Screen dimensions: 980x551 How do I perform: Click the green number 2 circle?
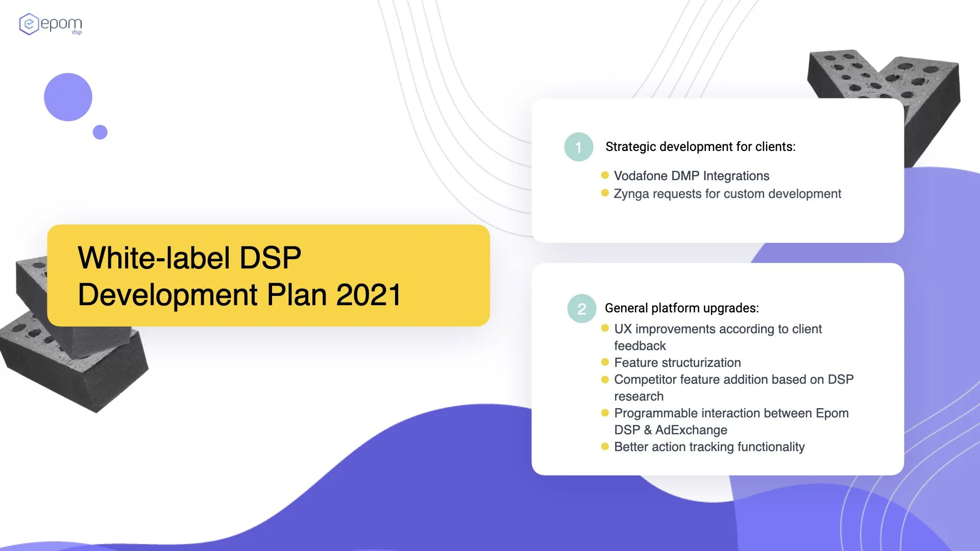(581, 309)
